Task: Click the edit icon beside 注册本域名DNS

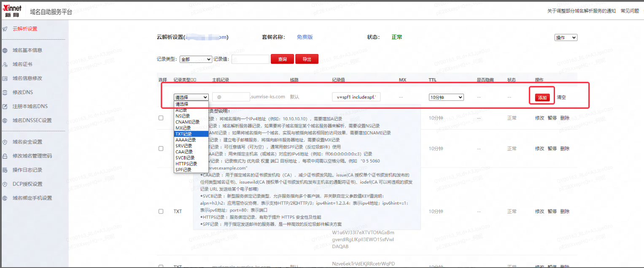Action: [5, 106]
